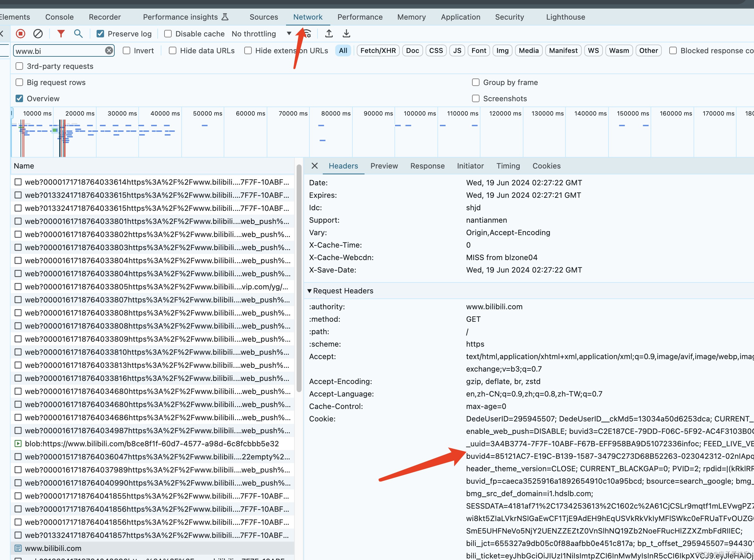Import a HAR file
754x560 pixels.
pyautogui.click(x=328, y=34)
